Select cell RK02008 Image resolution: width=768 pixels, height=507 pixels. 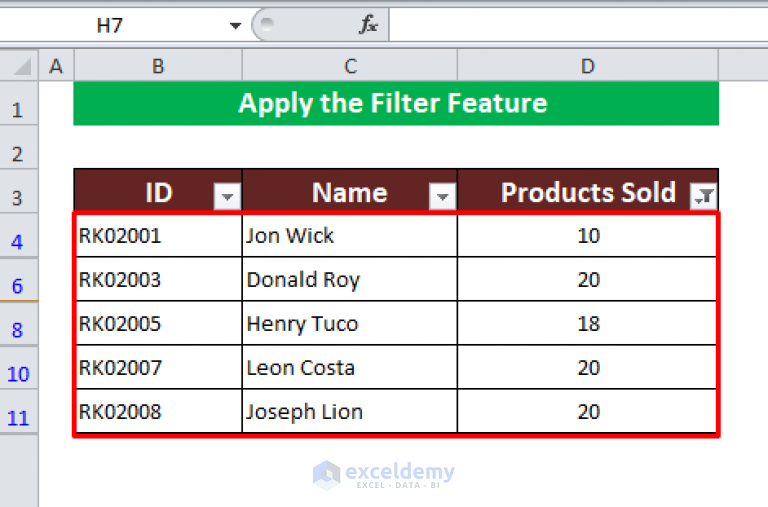point(159,411)
